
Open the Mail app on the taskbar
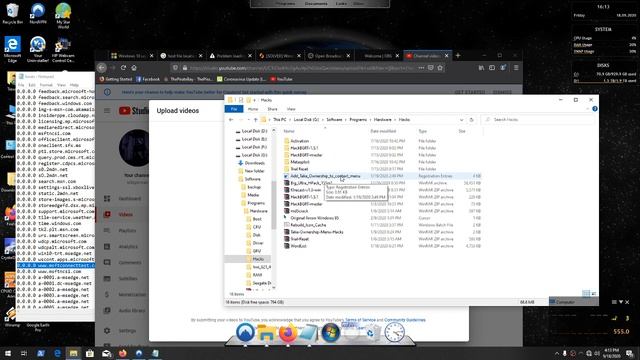pos(106,353)
